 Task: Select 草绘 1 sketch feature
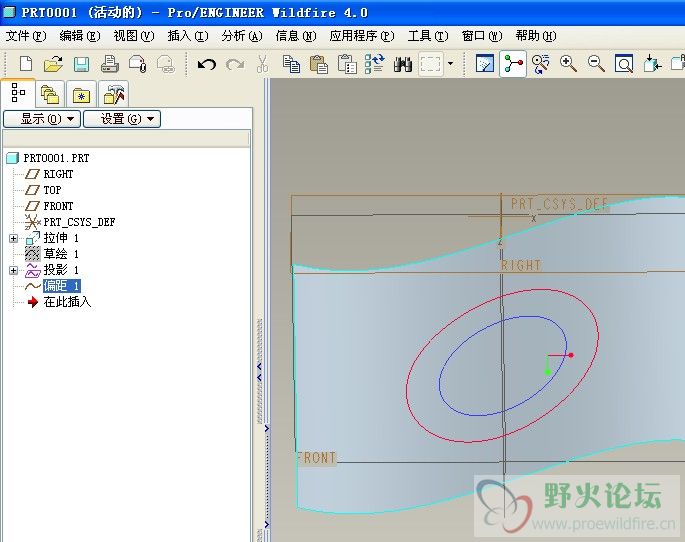click(61, 254)
